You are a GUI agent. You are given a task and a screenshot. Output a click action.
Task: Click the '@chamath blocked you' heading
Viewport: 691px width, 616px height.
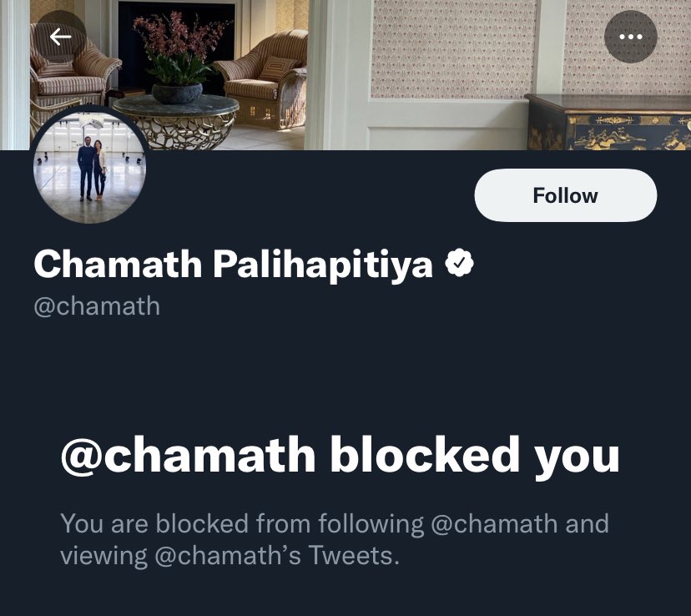340,455
